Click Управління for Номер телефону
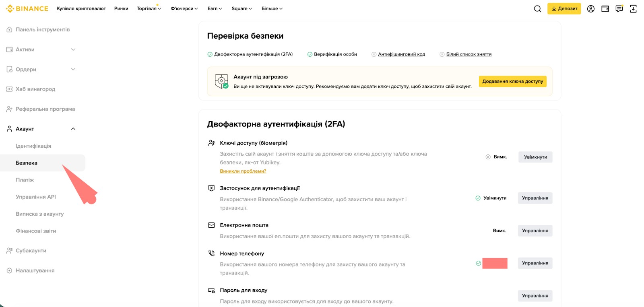The height and width of the screenshot is (307, 644). point(535,263)
